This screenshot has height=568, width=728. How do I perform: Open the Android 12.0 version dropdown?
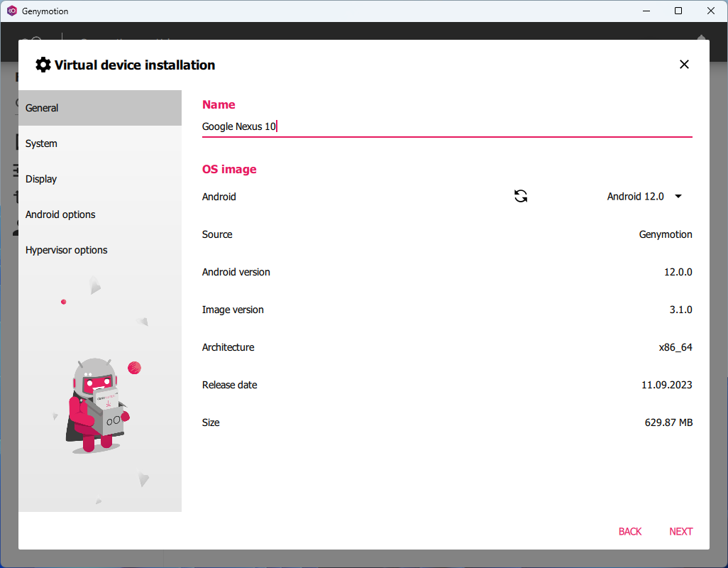[644, 197]
